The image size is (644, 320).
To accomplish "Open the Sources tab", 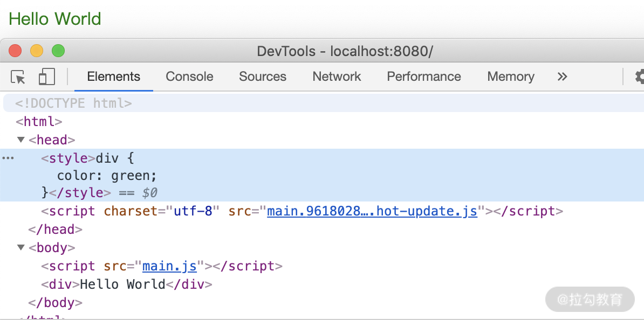I will click(263, 77).
